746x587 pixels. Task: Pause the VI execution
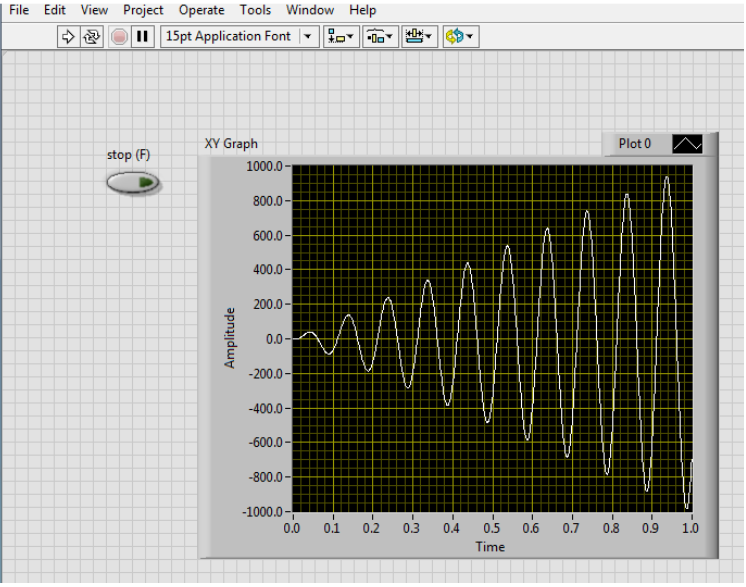pyautogui.click(x=143, y=37)
